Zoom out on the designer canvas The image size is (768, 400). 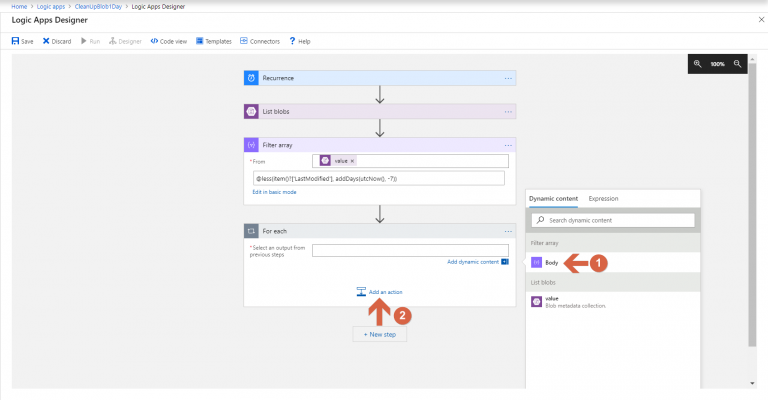point(738,64)
